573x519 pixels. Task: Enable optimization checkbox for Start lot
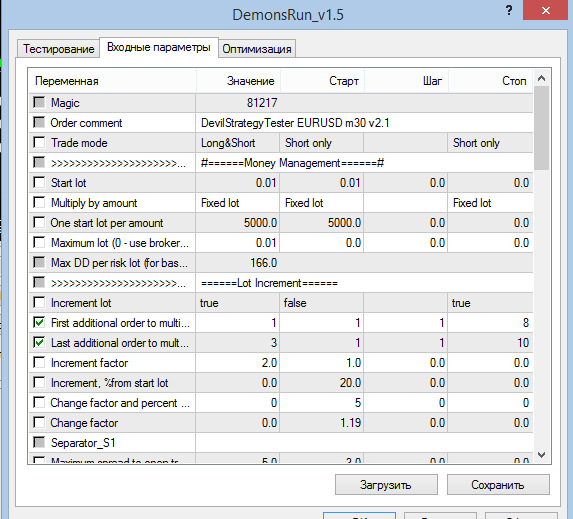coord(39,182)
